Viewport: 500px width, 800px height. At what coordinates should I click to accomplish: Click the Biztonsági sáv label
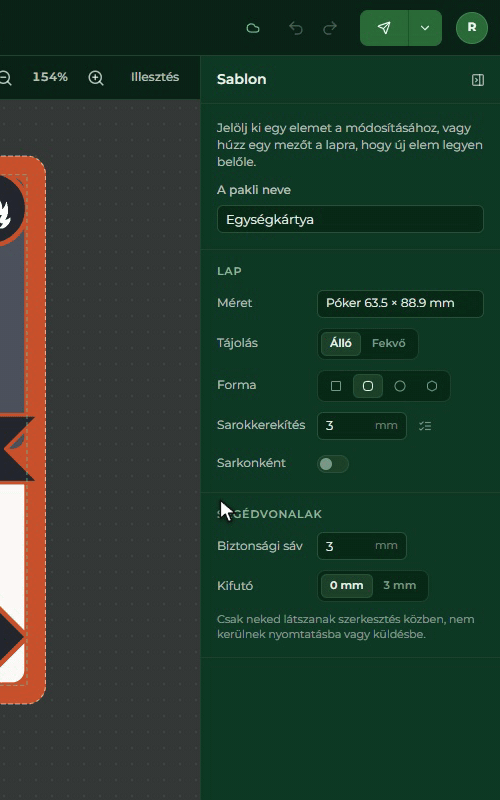260,546
